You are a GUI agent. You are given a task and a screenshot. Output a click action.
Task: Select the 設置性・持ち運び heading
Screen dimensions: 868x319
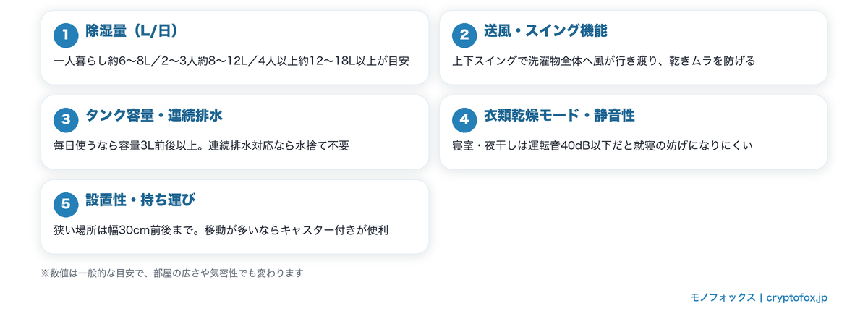(x=140, y=200)
